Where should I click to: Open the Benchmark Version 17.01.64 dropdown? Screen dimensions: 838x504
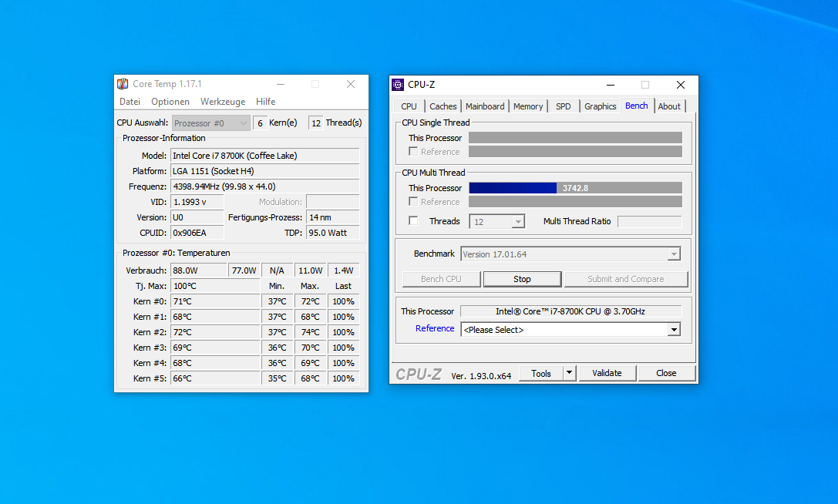675,254
